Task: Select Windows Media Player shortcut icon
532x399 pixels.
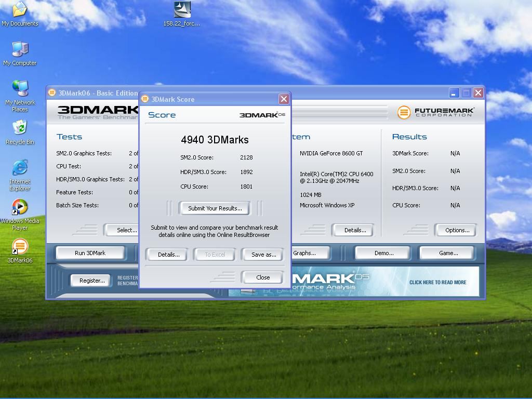Action: [x=20, y=215]
